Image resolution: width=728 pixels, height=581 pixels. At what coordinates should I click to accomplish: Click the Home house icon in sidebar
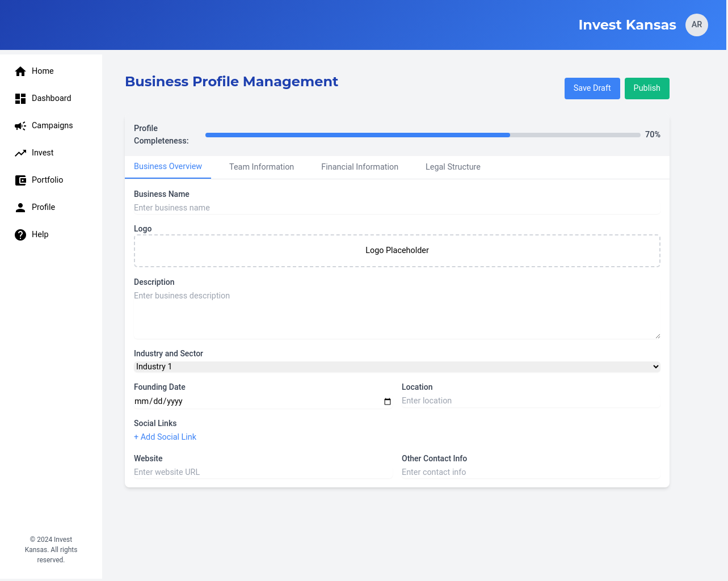coord(20,71)
